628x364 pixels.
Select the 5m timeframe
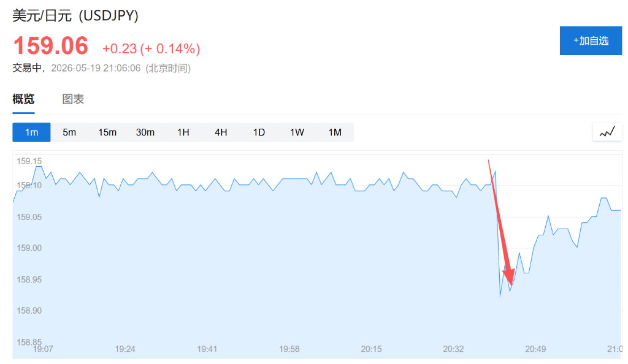coord(69,132)
